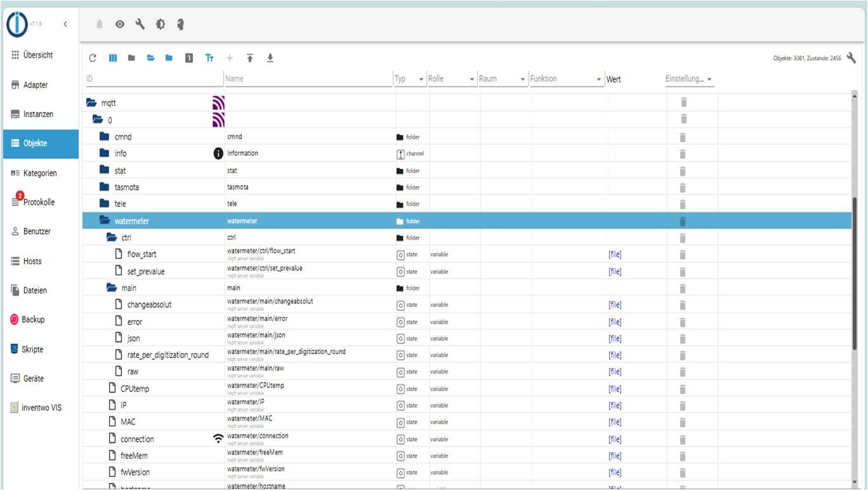The image size is (868, 490).
Task: Click the ID filter input field
Action: click(x=152, y=79)
